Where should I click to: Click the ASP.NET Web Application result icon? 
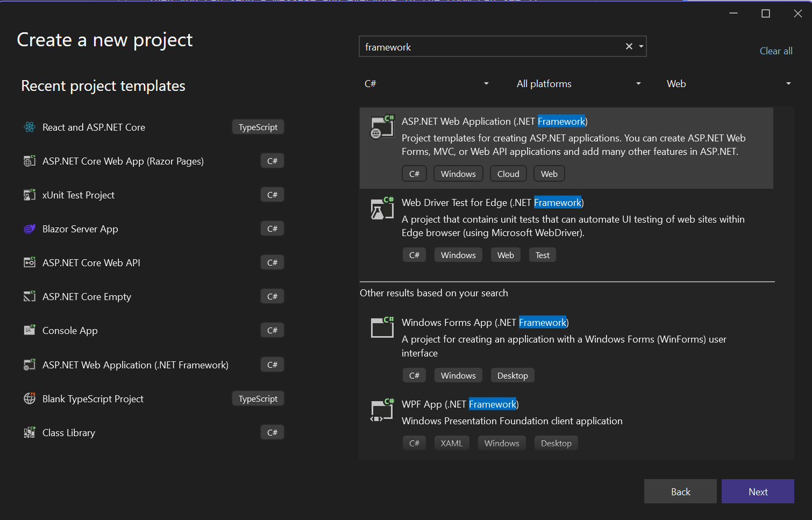[382, 127]
